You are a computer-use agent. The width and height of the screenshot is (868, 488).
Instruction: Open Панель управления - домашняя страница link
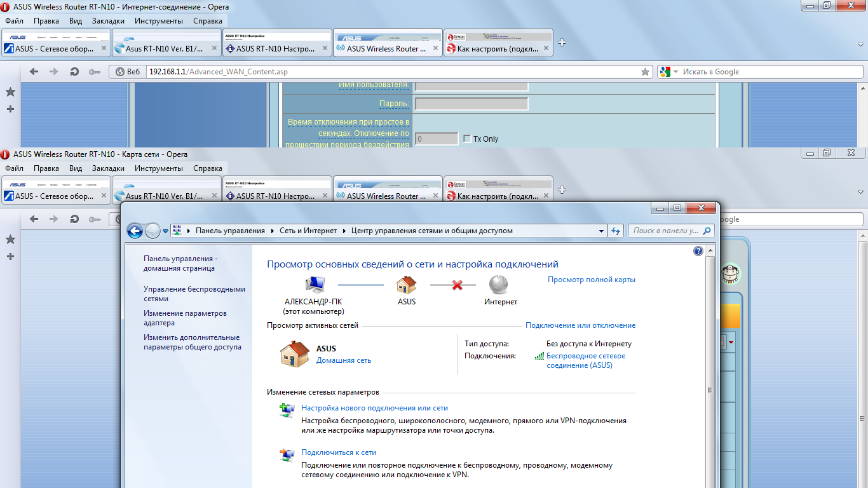(x=180, y=263)
